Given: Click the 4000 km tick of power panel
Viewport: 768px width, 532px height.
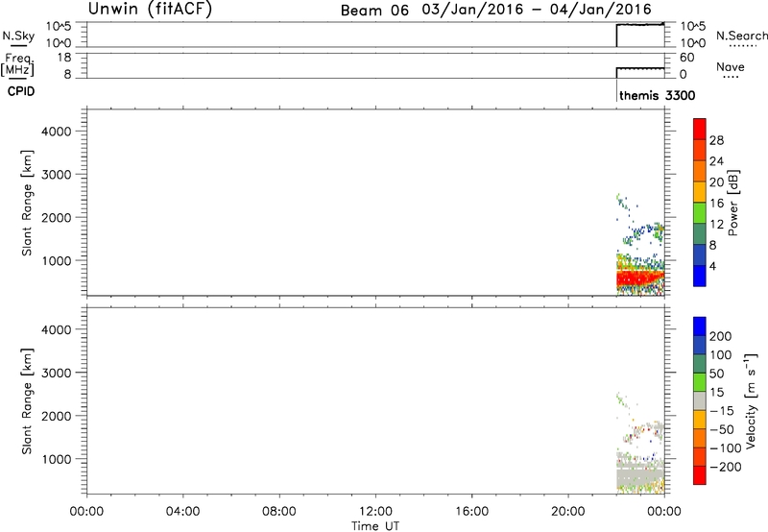Looking at the screenshot, I should pyautogui.click(x=56, y=132).
